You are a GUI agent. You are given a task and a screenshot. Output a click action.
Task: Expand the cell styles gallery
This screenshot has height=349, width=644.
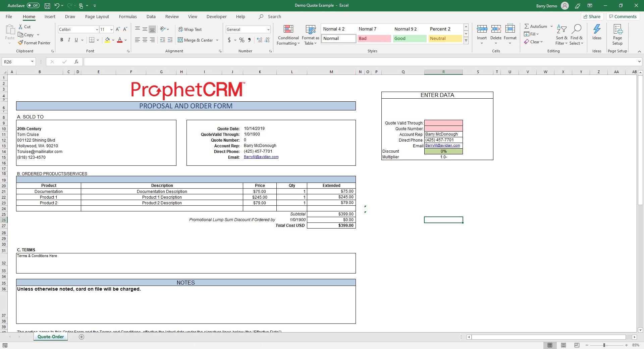(466, 40)
